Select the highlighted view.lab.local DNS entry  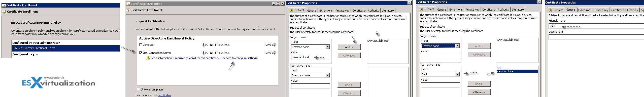(x=517, y=71)
